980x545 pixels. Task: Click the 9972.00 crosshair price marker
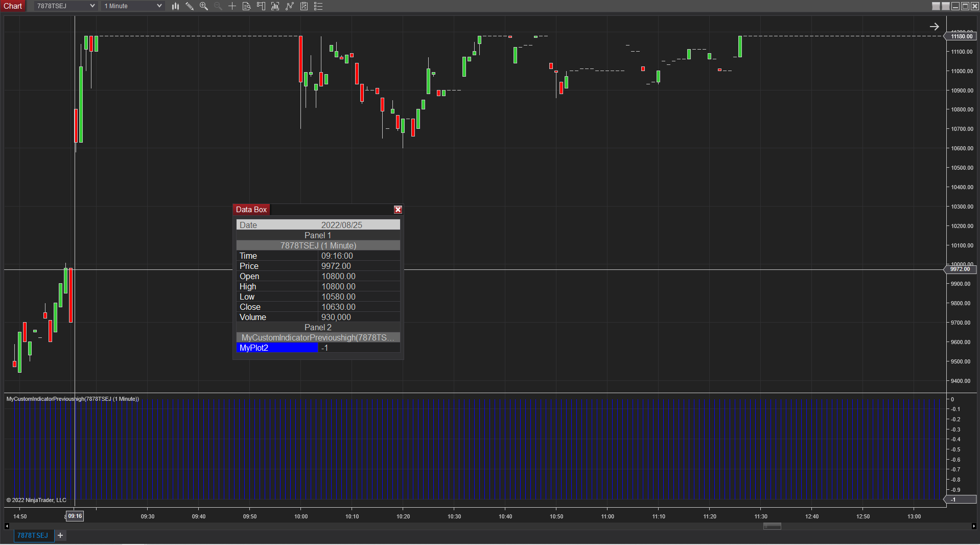point(960,269)
